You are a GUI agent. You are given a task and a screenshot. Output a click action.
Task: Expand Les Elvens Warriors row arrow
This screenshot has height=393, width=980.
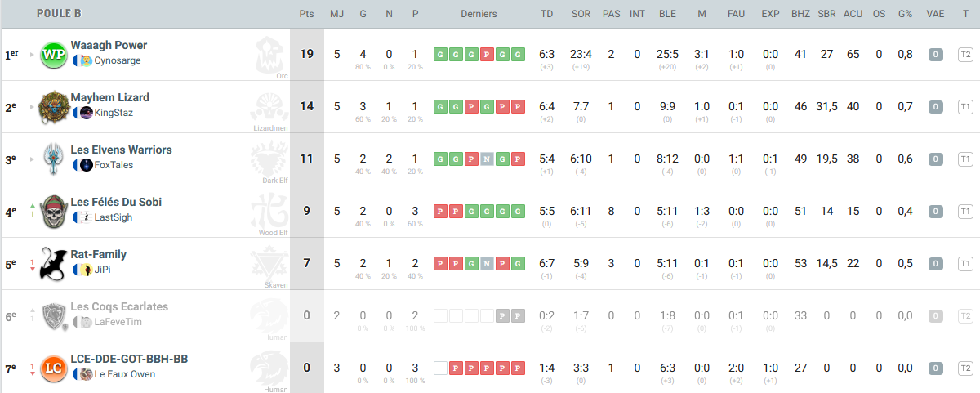point(33,159)
